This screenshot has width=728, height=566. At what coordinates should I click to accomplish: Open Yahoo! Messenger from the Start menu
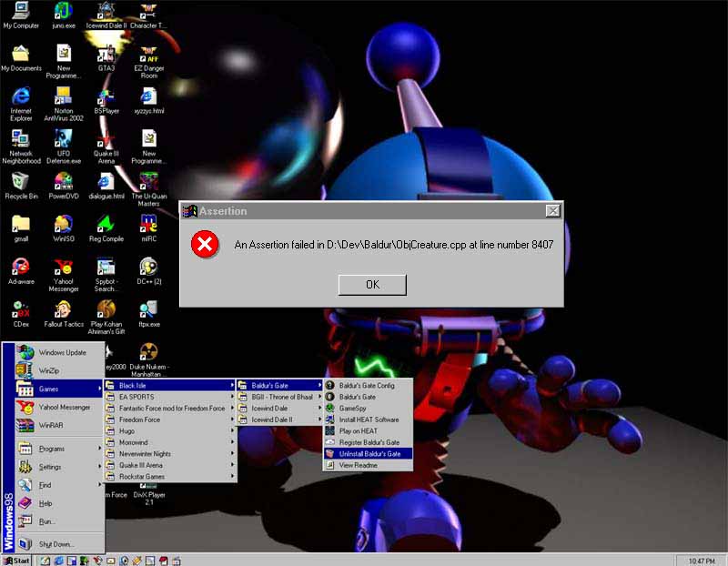point(59,407)
